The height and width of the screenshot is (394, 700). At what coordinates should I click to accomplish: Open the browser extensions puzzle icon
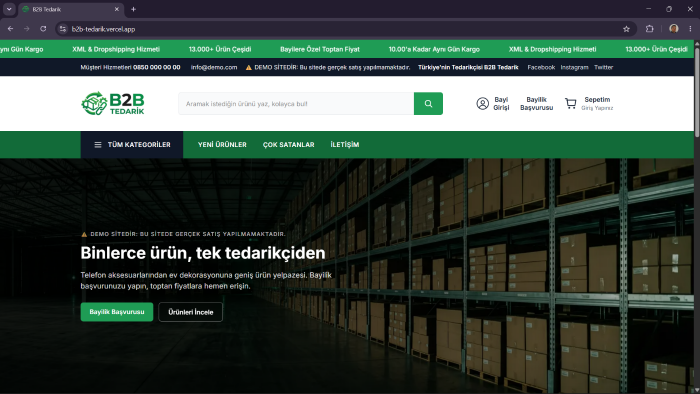(x=650, y=29)
